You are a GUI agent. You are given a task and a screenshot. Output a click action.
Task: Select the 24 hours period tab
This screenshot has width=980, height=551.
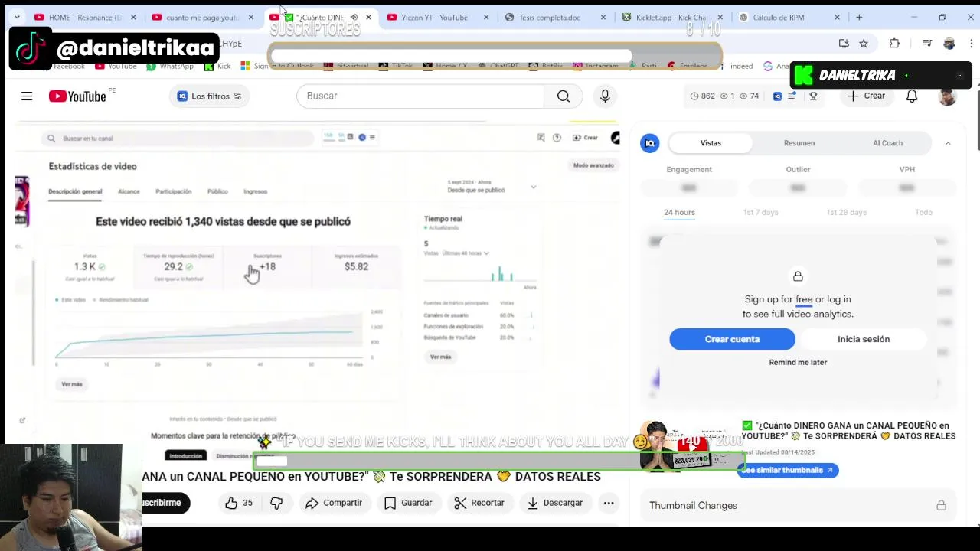[679, 213]
